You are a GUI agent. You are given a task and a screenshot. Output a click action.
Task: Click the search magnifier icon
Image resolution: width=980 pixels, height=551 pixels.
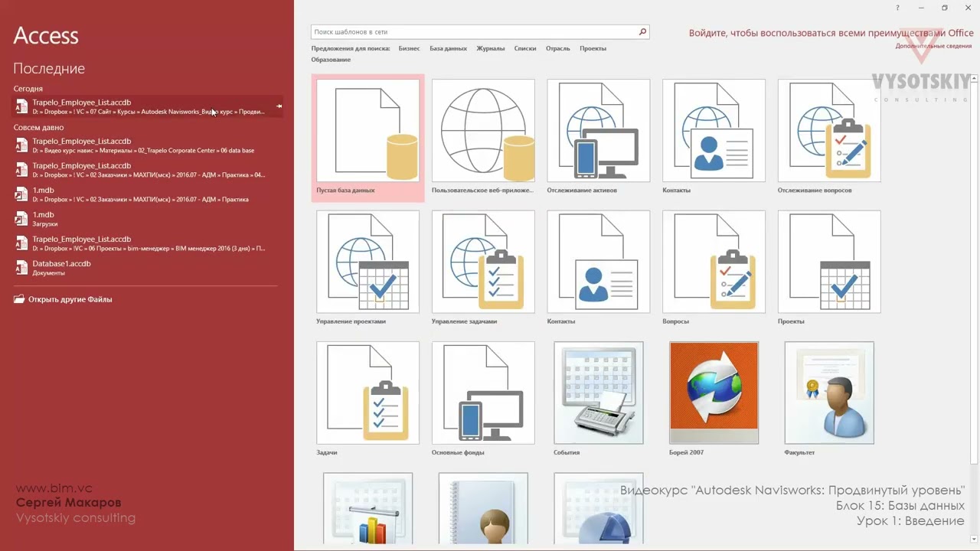642,32
